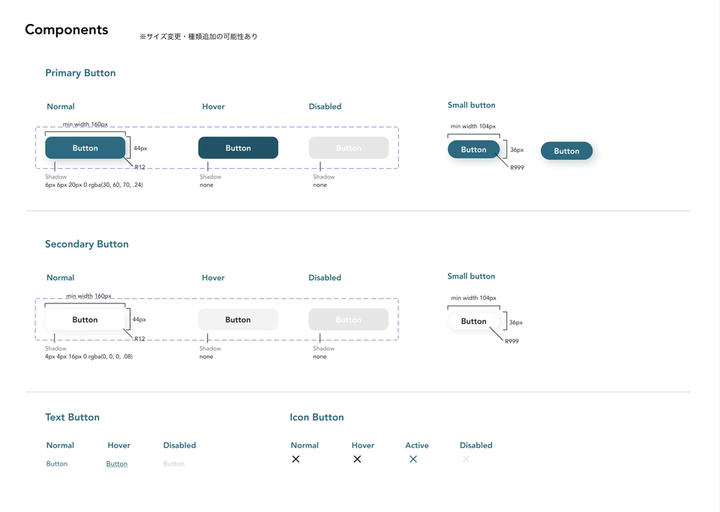
Task: Select the Text Button Hover label
Action: click(119, 445)
